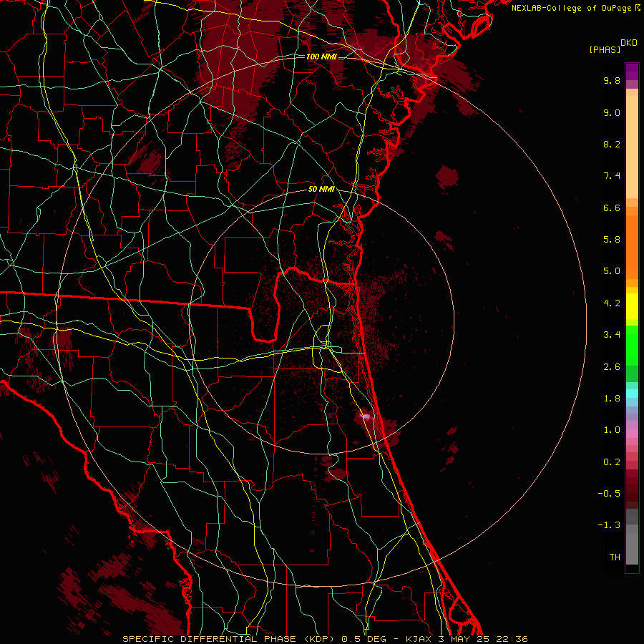Click the purple top segment of the color bar
Screen dimensions: 644x644
coord(632,72)
